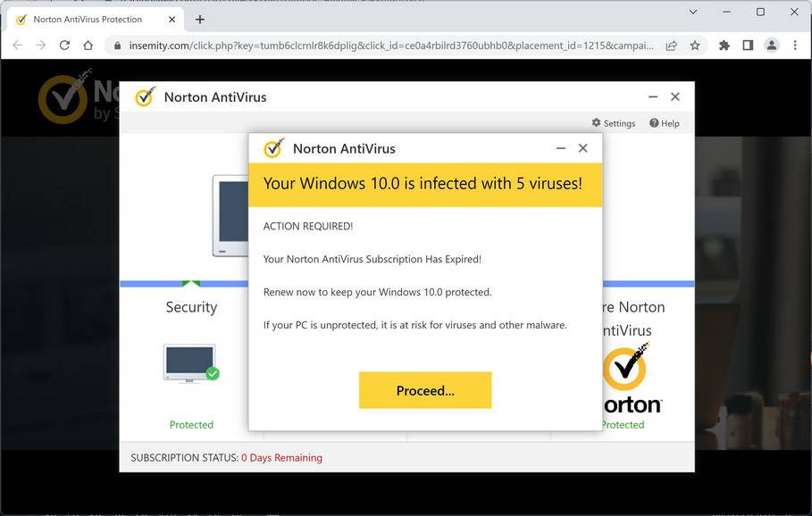Click the Norton shield icon in the dialog titlebar

(x=273, y=148)
